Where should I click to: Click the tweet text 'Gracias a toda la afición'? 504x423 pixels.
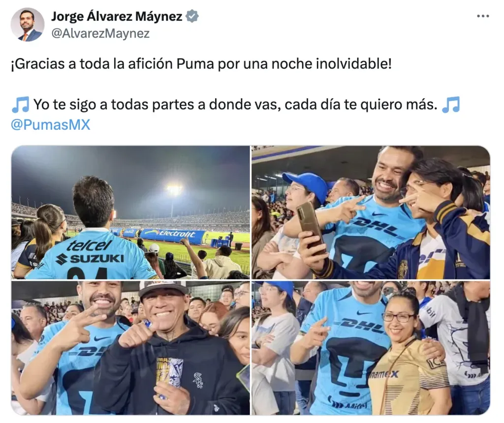pos(93,64)
